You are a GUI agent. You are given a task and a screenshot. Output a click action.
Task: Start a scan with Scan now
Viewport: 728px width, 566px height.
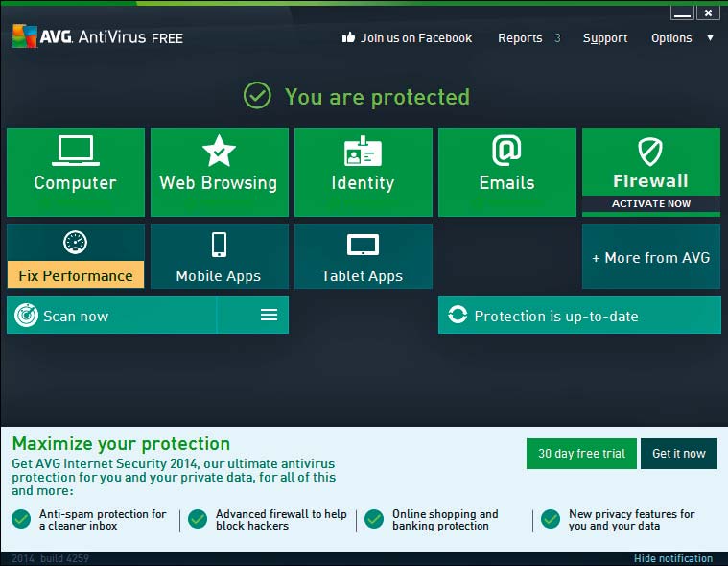pyautogui.click(x=111, y=316)
